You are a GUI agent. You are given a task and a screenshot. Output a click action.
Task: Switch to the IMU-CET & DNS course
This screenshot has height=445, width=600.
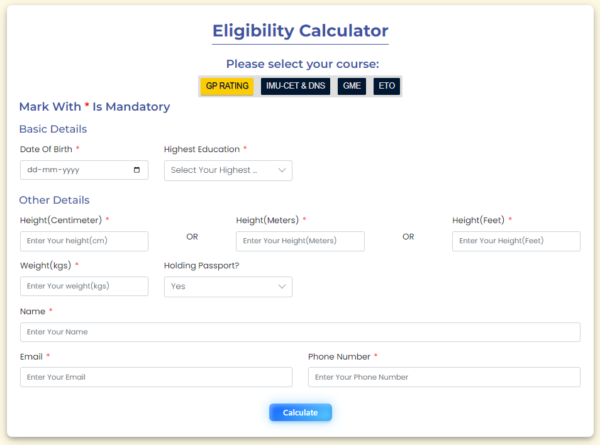click(296, 86)
